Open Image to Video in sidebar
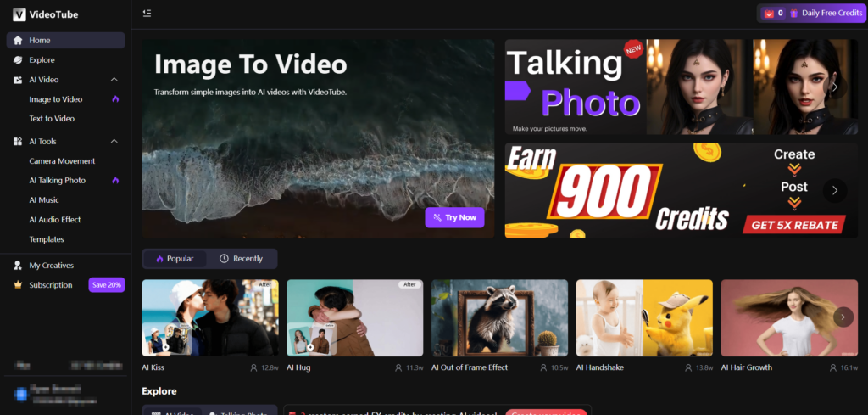This screenshot has width=868, height=415. tap(56, 99)
